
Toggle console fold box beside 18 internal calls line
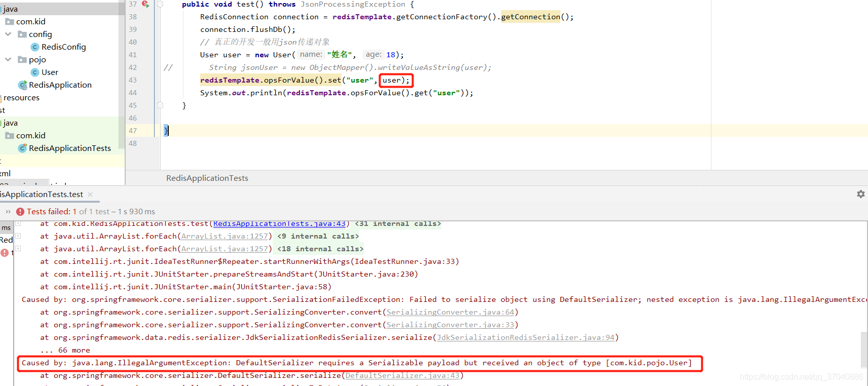coord(18,249)
